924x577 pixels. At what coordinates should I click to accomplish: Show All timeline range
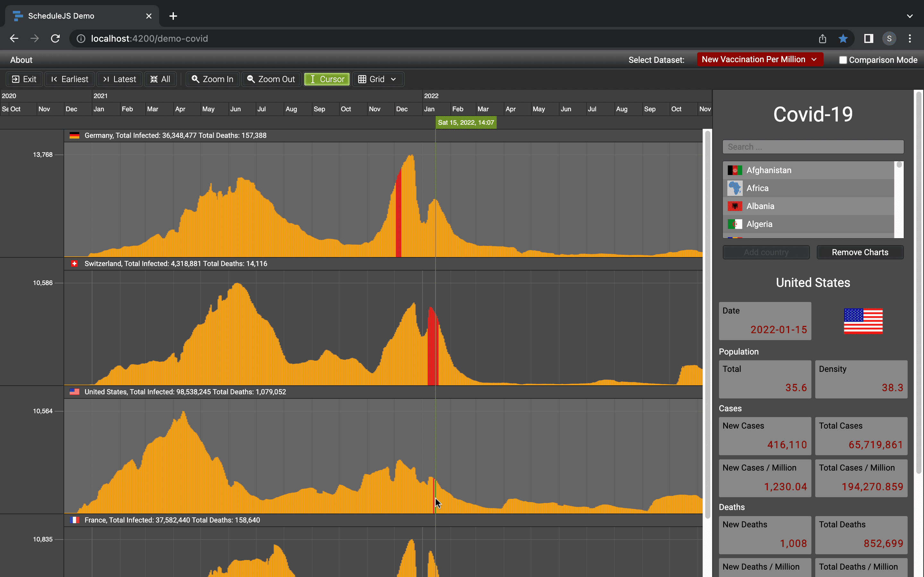point(160,79)
